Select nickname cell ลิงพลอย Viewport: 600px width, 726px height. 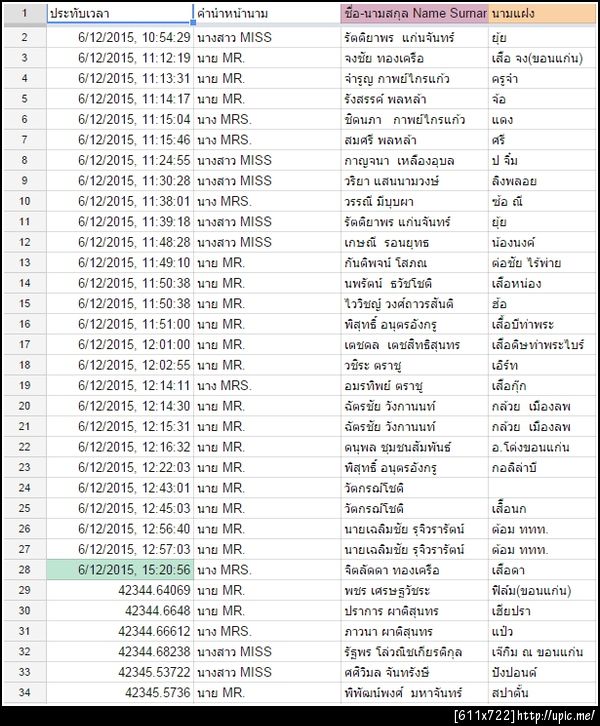(x=542, y=181)
